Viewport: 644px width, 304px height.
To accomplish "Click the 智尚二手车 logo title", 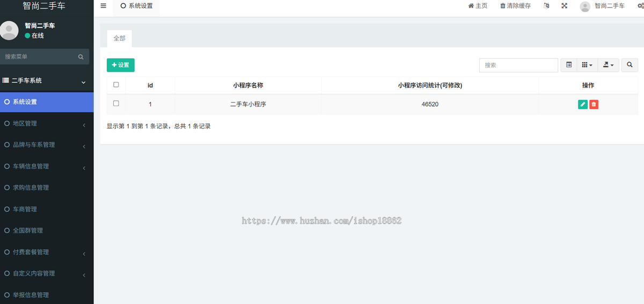I will point(45,6).
